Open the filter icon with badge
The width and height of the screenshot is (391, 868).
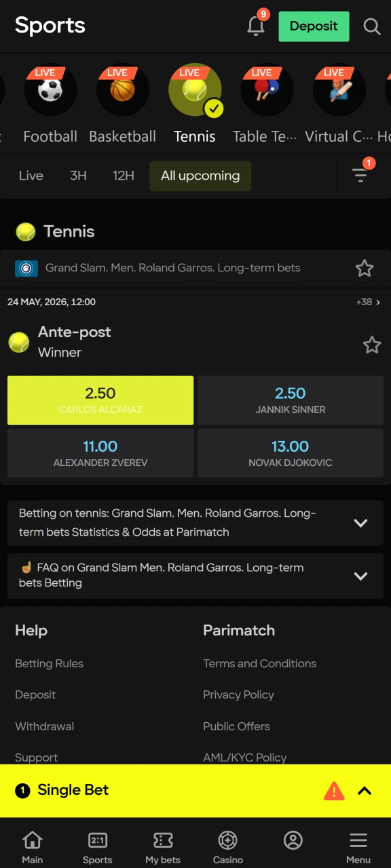point(360,175)
